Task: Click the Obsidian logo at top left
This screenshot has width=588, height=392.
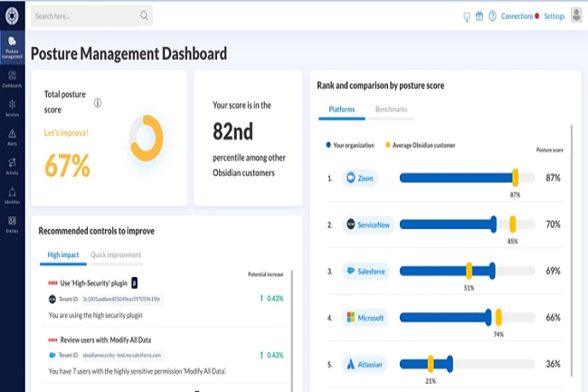Action: [x=12, y=14]
